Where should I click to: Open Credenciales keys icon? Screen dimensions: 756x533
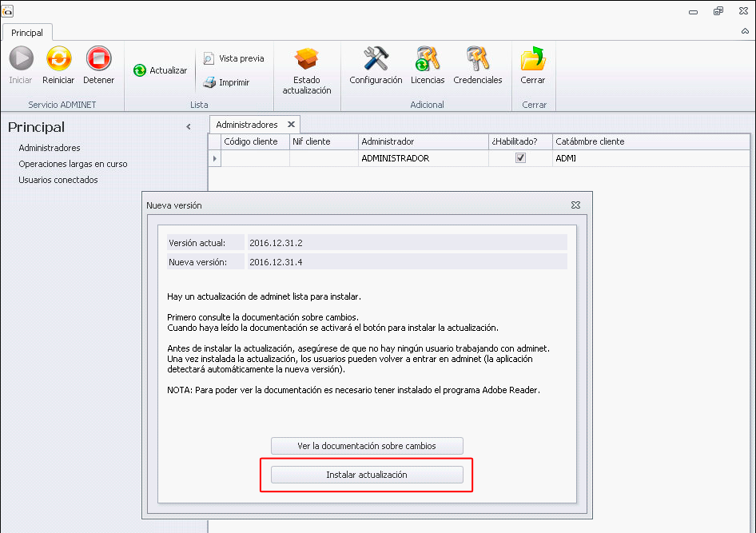pyautogui.click(x=477, y=58)
